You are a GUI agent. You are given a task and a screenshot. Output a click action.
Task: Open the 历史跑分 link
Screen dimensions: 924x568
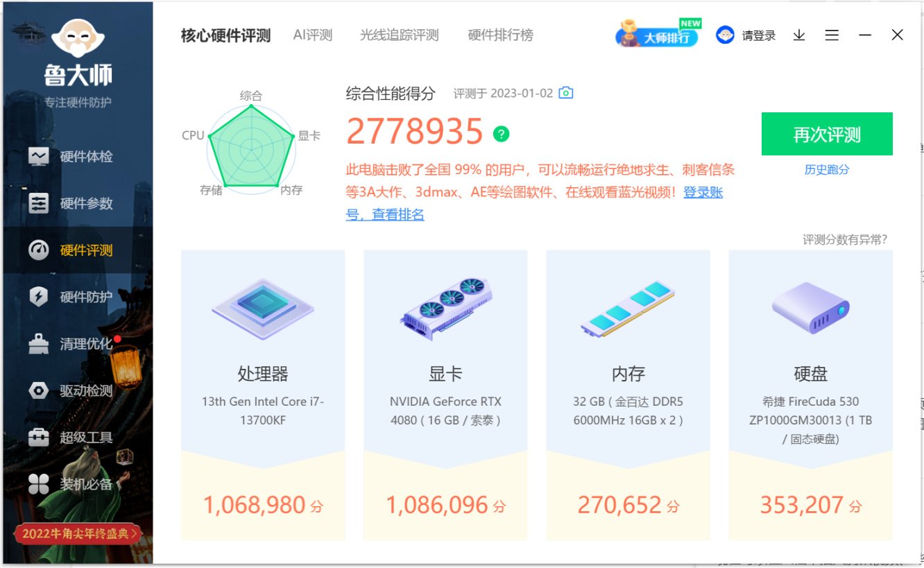827,170
